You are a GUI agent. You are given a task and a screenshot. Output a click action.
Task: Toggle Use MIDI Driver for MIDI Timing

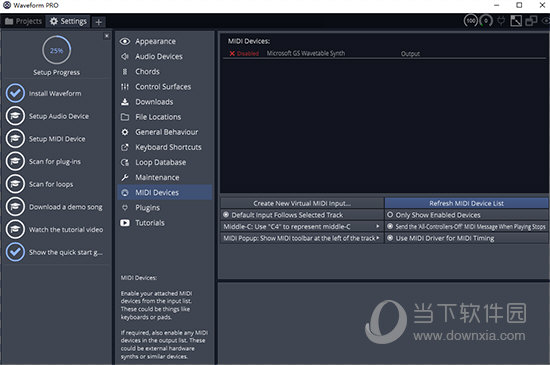[466, 238]
